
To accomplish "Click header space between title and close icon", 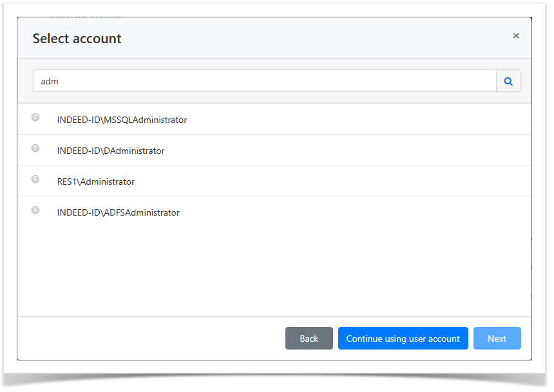I will tap(316, 39).
